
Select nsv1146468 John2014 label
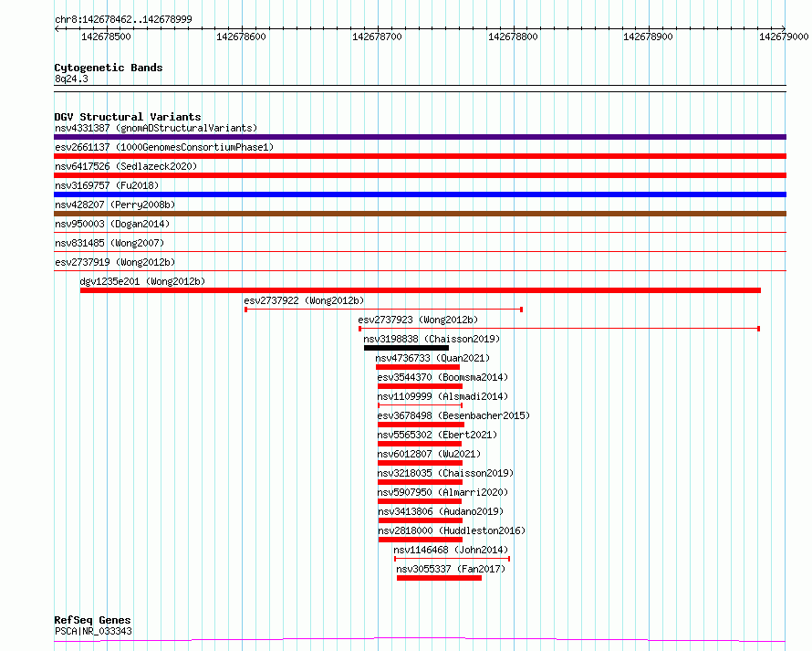[x=451, y=550]
